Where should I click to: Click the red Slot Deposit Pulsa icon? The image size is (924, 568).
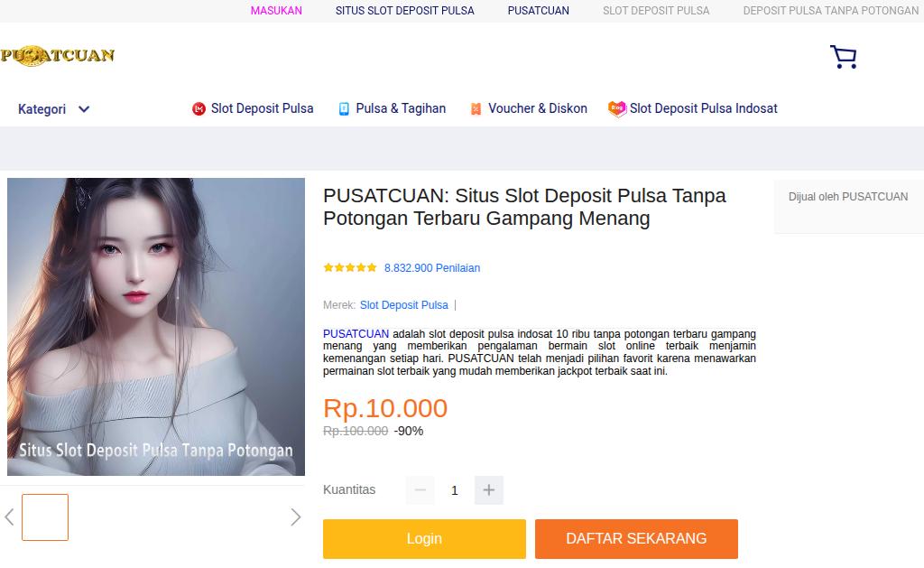click(x=199, y=109)
